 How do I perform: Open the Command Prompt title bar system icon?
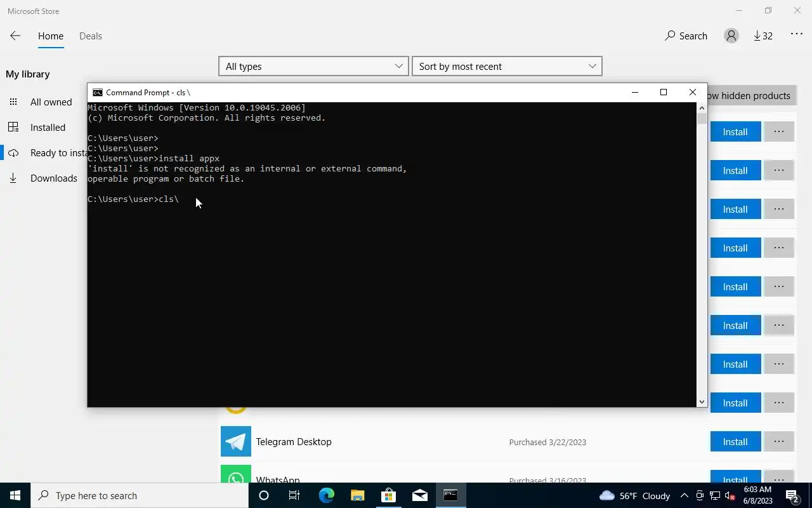[97, 93]
